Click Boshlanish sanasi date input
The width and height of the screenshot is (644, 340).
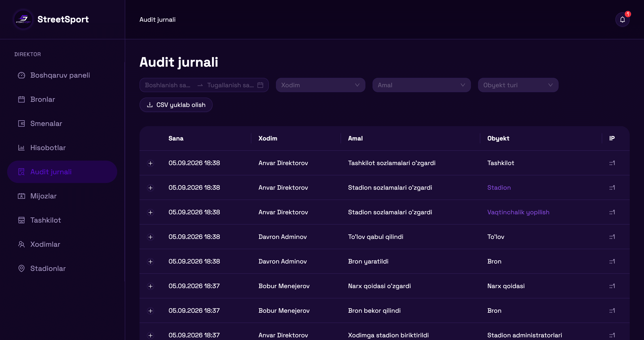[168, 85]
